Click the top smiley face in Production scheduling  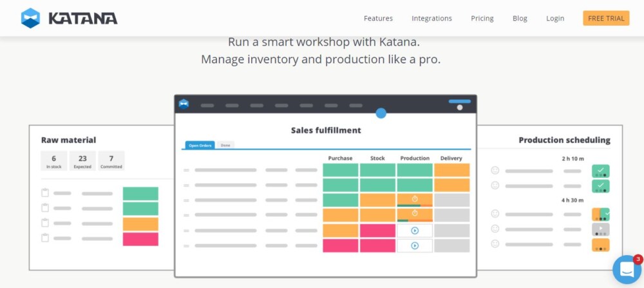[495, 171]
